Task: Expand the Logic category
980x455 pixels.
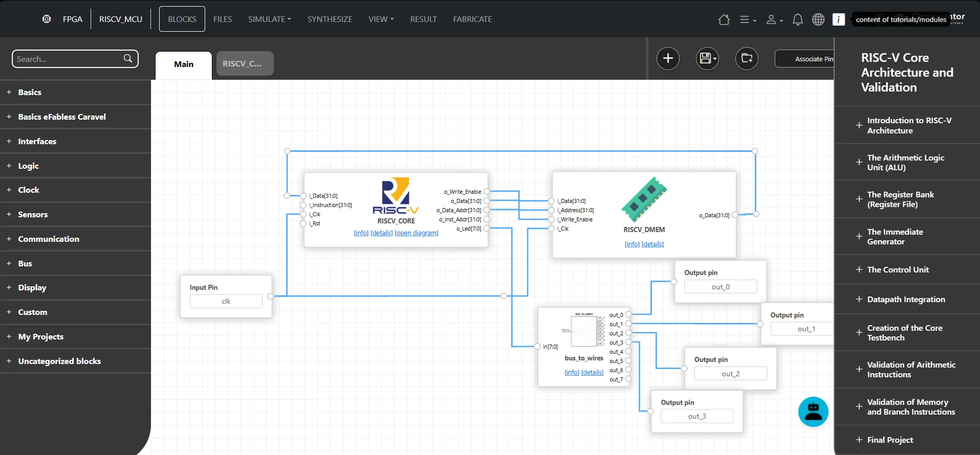Action: pyautogui.click(x=75, y=166)
